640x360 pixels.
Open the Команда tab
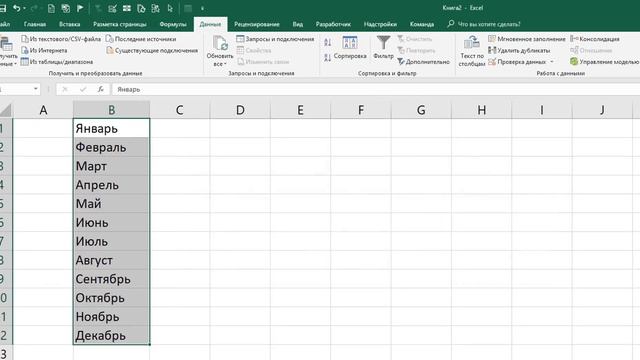[422, 24]
